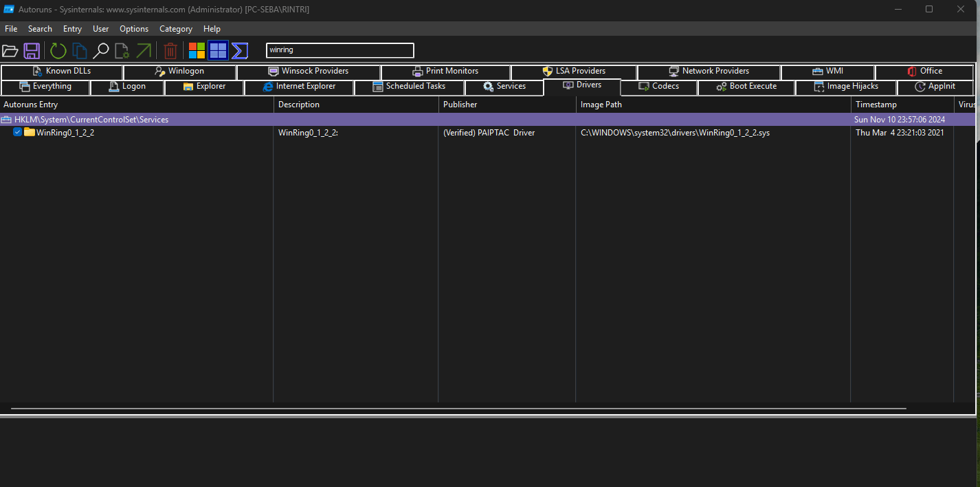Switch to the Logon tab

127,87
